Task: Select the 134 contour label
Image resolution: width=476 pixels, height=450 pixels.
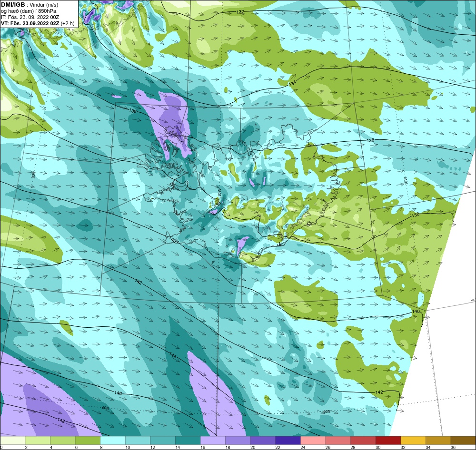Action: (x=292, y=83)
